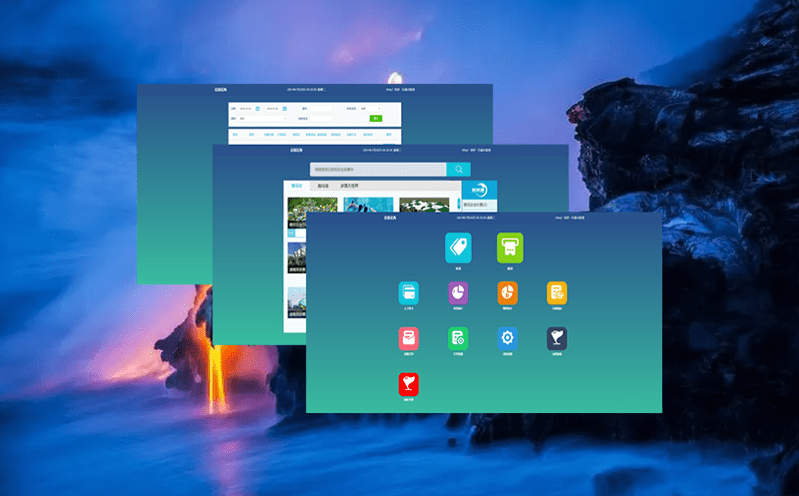The width and height of the screenshot is (799, 496).
Task: Switch to the third tab in the product list
Action: click(x=349, y=186)
